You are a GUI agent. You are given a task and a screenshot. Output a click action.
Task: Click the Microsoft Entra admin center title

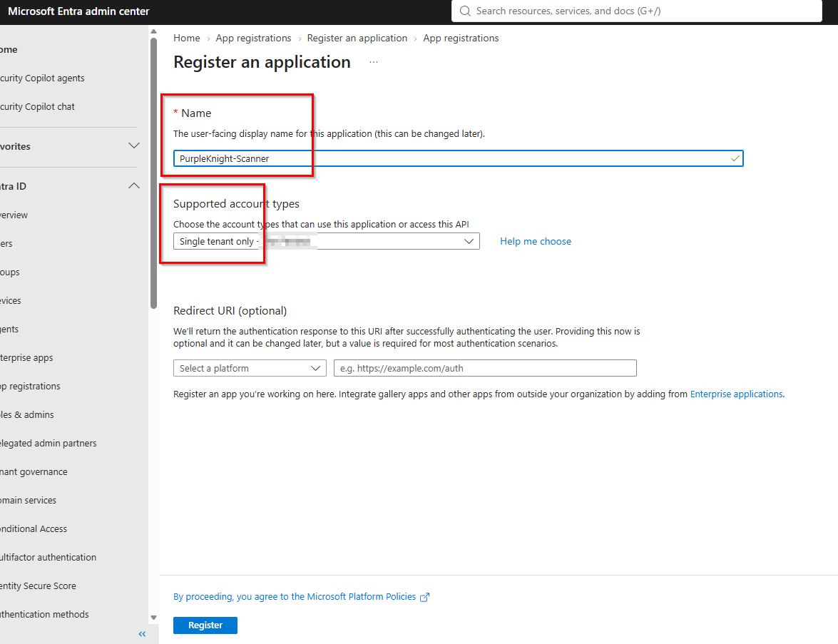(78, 11)
